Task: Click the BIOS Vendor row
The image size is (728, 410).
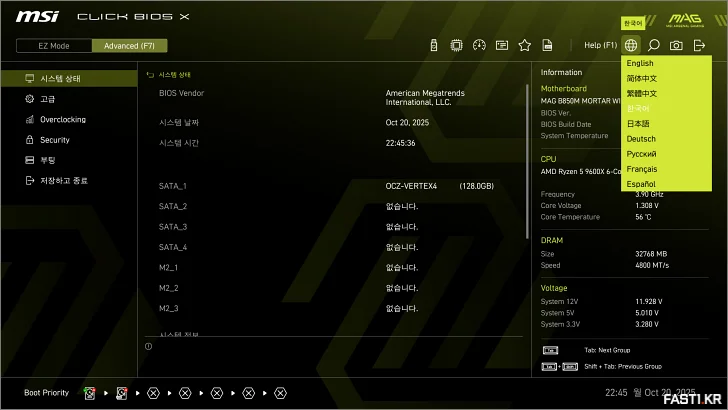Action: click(334, 98)
